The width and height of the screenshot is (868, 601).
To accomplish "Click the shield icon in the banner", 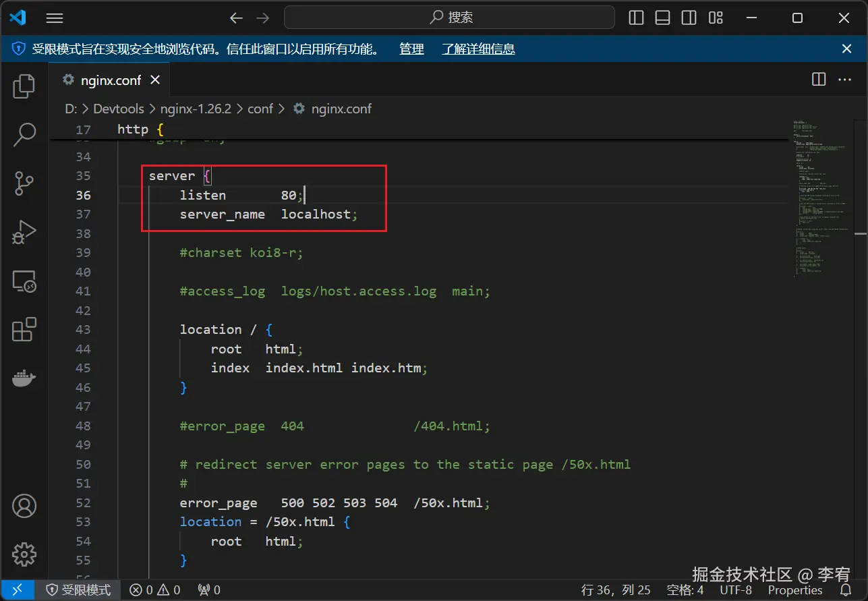I will 19,49.
